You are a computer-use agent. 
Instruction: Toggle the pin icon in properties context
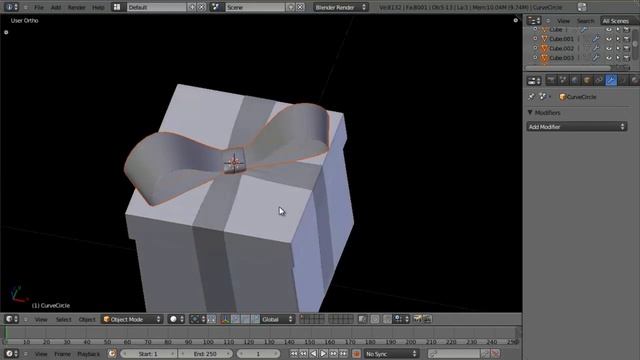(531, 97)
